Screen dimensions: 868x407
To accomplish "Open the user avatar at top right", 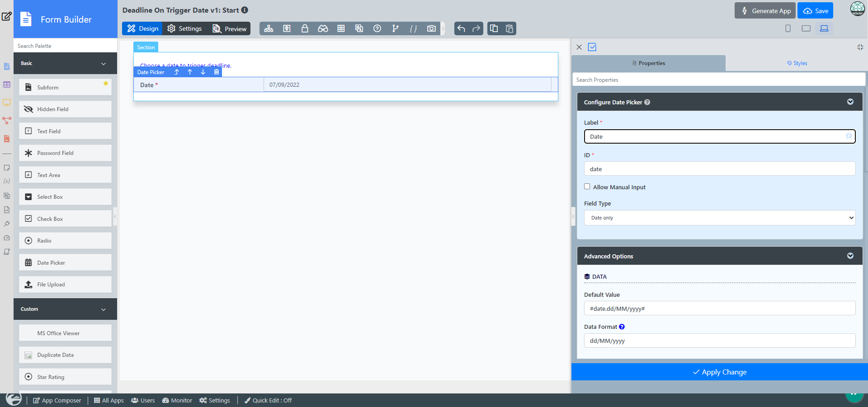I will (x=858, y=9).
